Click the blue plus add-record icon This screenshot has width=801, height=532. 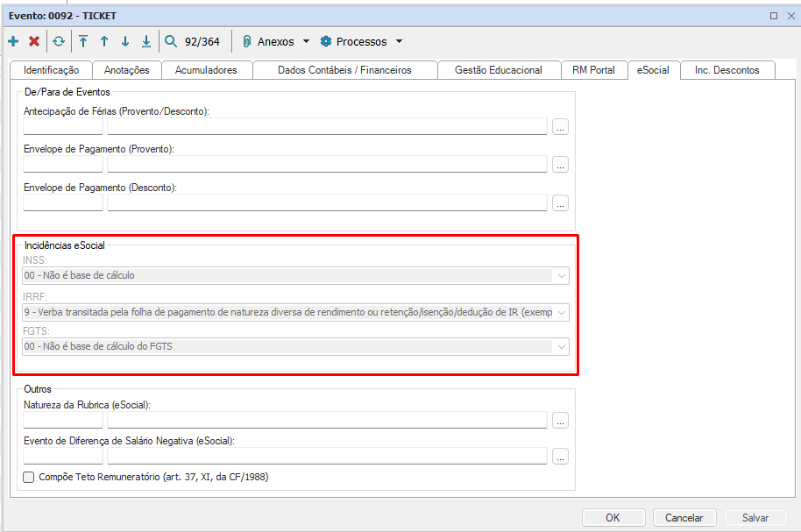tap(13, 41)
